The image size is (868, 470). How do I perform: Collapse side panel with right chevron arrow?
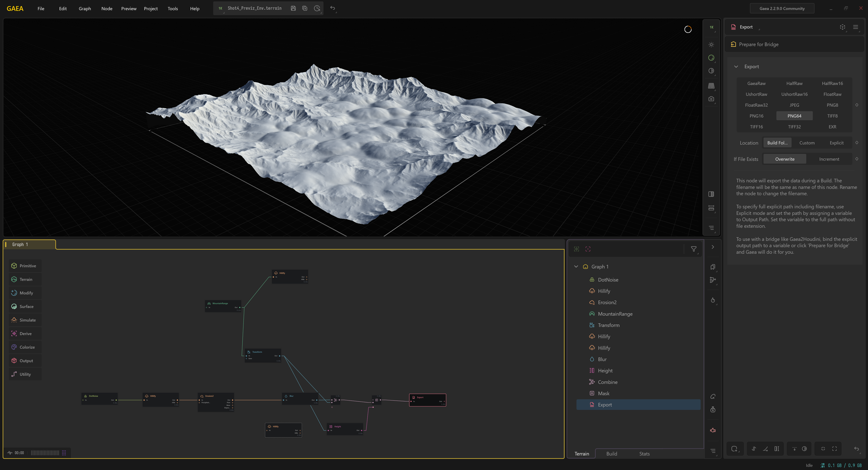712,247
